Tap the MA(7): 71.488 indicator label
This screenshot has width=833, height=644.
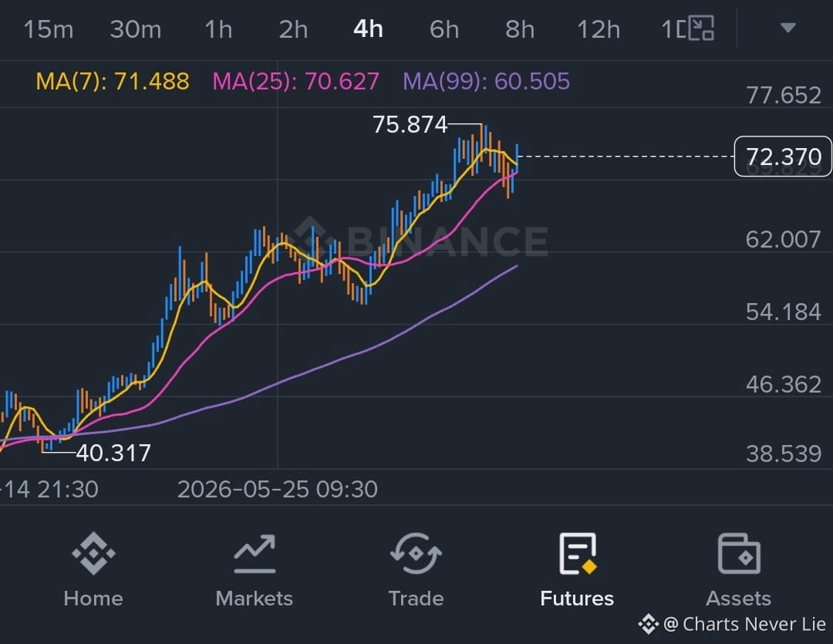(x=113, y=81)
